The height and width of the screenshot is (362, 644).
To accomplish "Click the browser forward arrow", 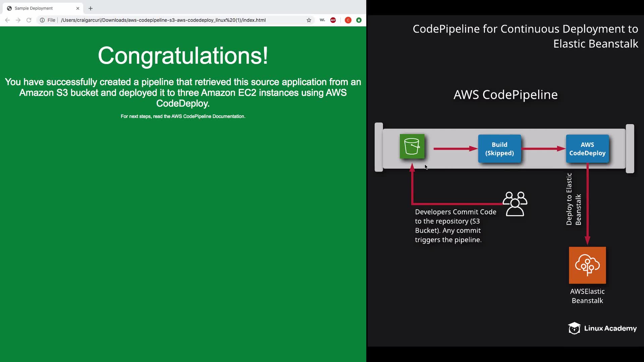I will coord(18,20).
